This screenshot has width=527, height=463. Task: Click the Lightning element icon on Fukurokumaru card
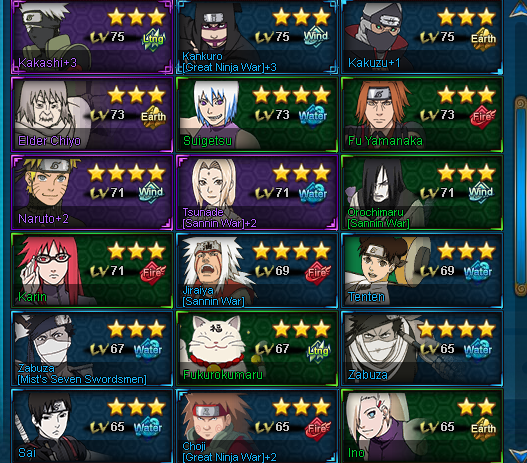319,351
